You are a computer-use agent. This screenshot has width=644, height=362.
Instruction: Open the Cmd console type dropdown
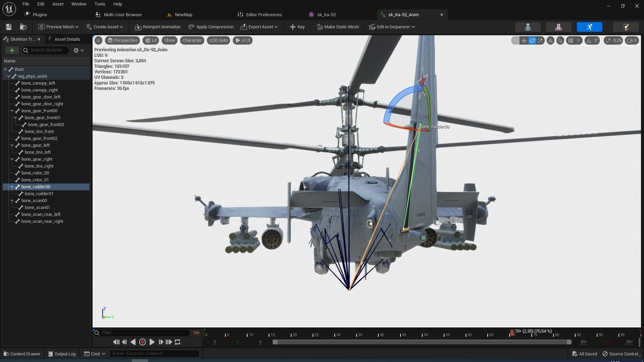pos(95,354)
